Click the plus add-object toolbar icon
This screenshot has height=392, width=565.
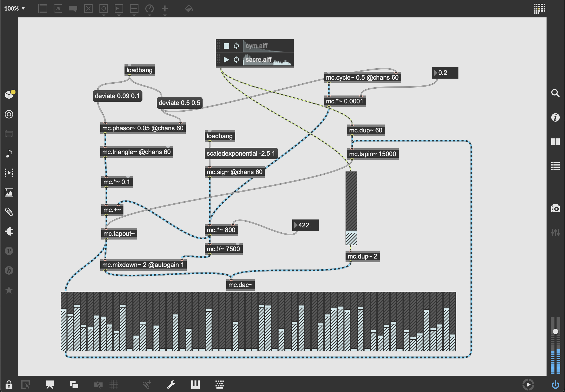coord(165,8)
